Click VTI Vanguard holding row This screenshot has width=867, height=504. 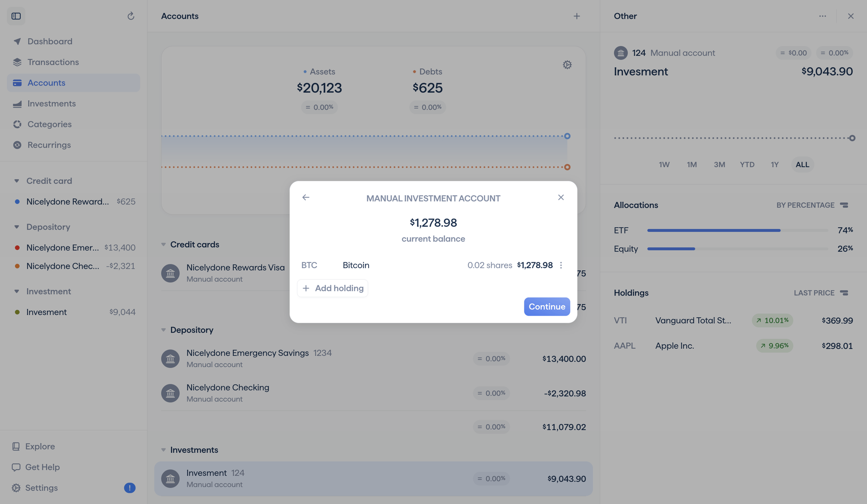[x=733, y=321]
